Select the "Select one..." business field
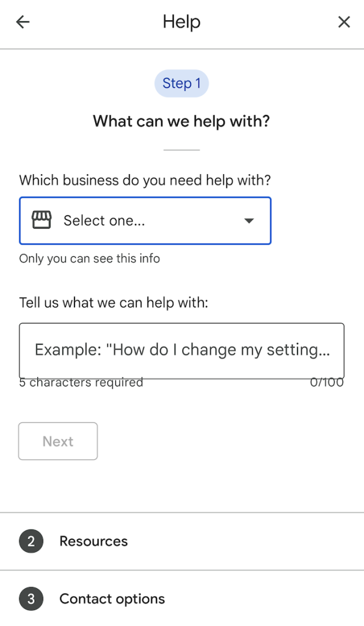Image resolution: width=364 pixels, height=626 pixels. [x=145, y=220]
